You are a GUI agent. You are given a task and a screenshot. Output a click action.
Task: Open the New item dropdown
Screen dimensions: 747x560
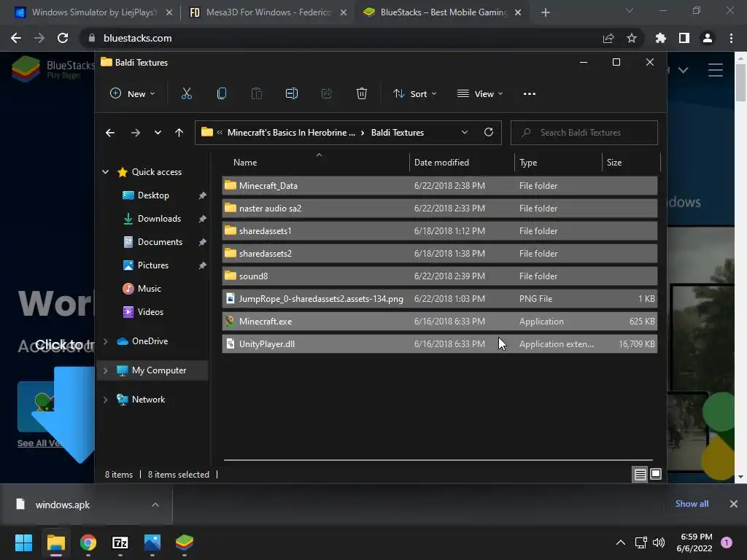point(133,94)
